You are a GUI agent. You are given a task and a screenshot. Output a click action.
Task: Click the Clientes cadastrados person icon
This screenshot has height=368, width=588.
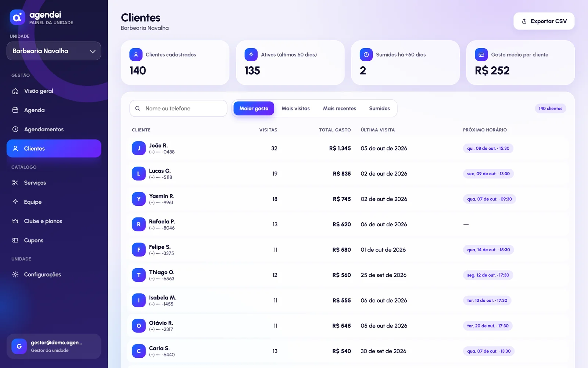click(136, 54)
